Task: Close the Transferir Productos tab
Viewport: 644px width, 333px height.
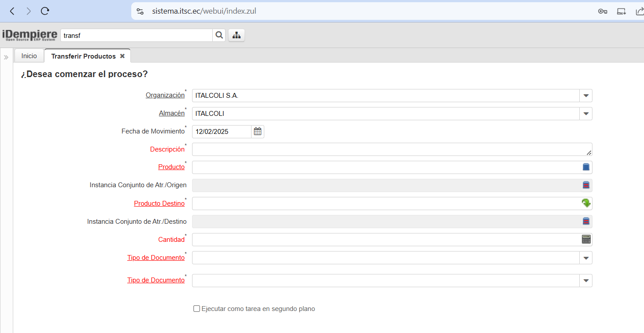Action: 122,56
